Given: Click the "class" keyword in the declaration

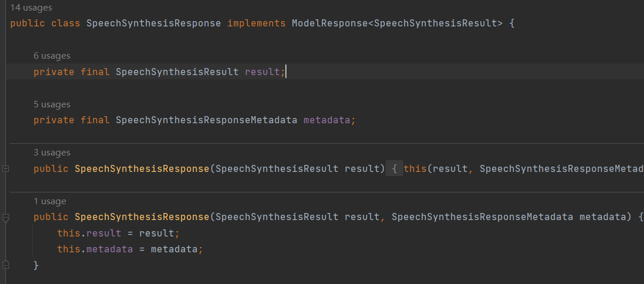Looking at the screenshot, I should click(x=66, y=23).
